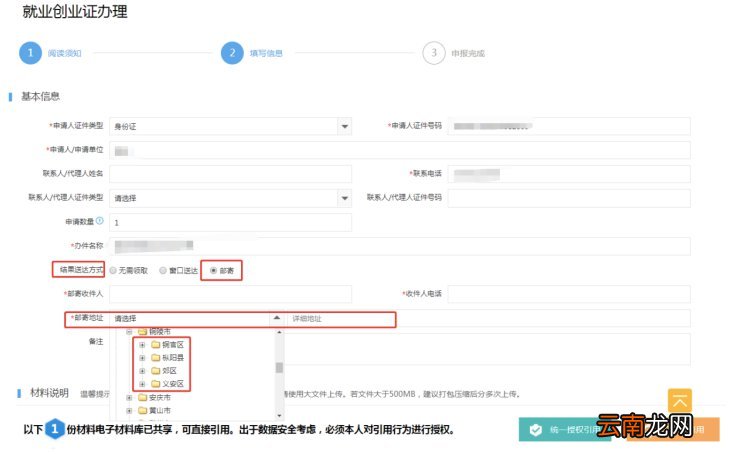Expand the 黄山市 tree node
The image size is (730, 454).
pyautogui.click(x=129, y=410)
